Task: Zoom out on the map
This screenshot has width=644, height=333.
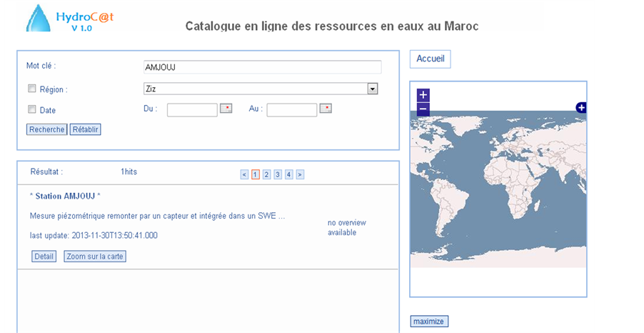Action: point(423,109)
